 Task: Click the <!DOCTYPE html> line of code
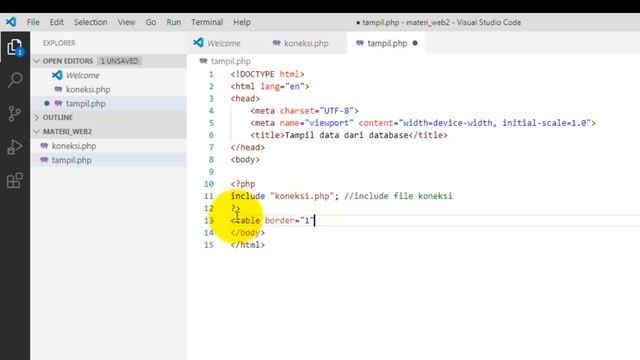267,74
